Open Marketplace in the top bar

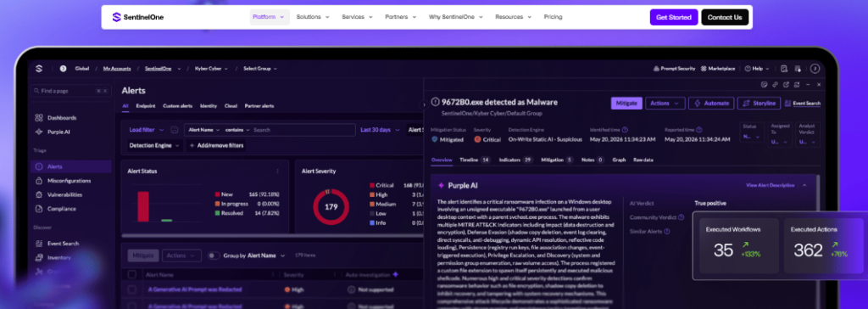[x=718, y=69]
